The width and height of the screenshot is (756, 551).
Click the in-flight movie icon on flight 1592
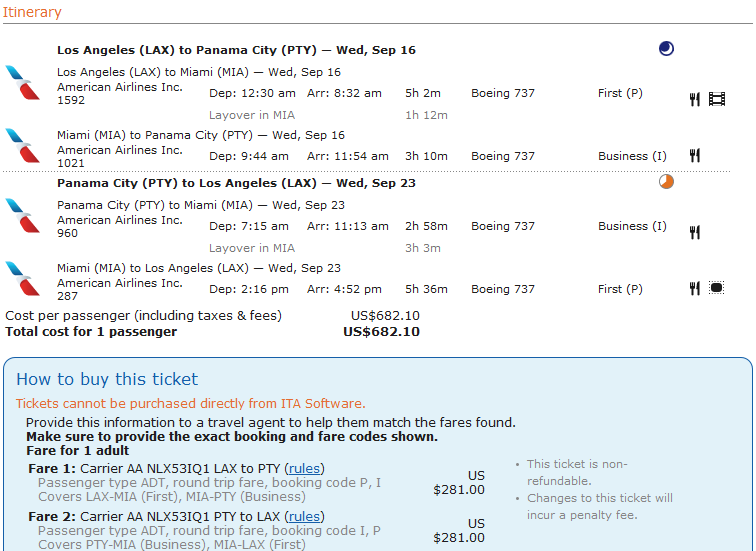click(x=717, y=99)
